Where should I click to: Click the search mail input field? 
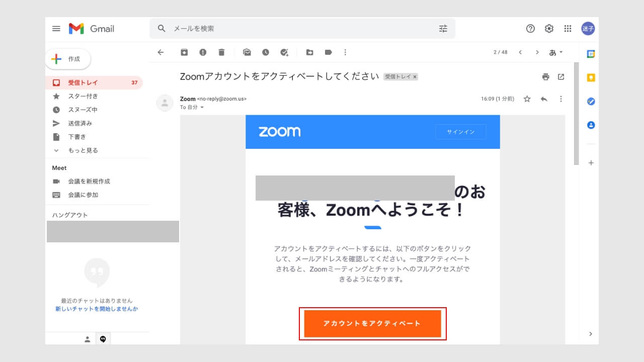coord(302,29)
